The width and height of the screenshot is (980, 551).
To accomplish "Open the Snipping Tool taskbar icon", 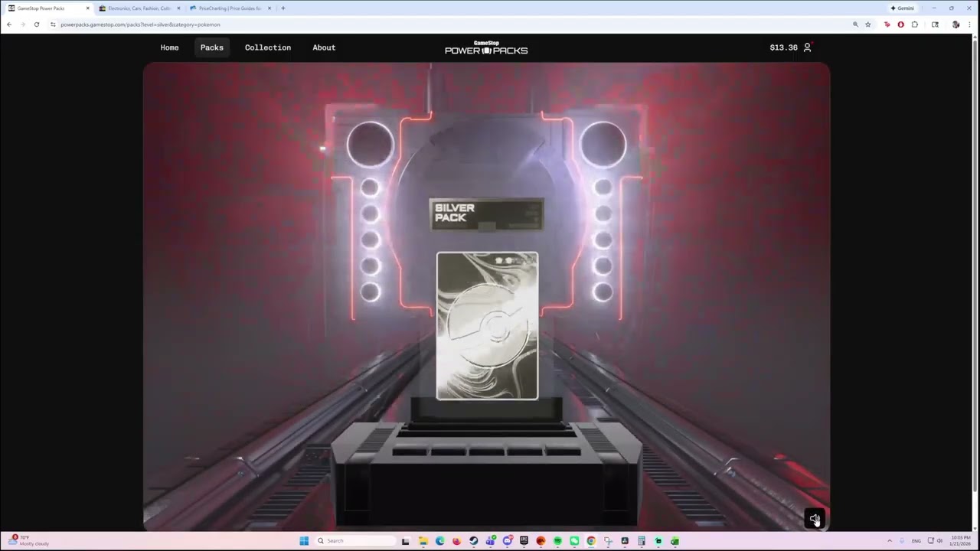I will tap(608, 541).
